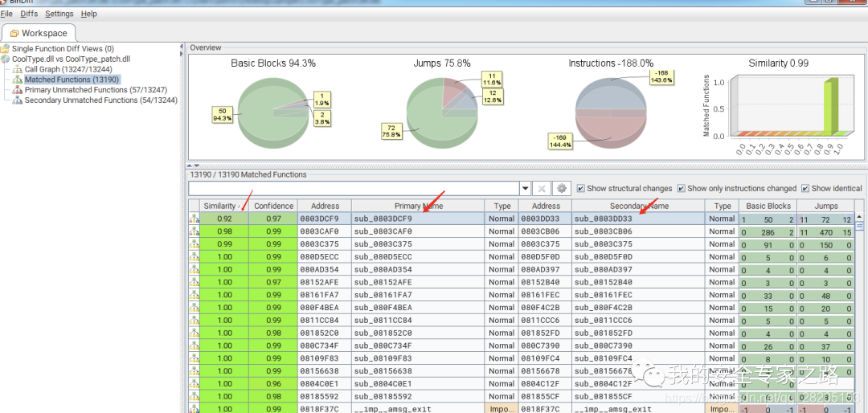This screenshot has height=413, width=868.
Task: Click the green Matched Functions icon
Action: coord(18,80)
